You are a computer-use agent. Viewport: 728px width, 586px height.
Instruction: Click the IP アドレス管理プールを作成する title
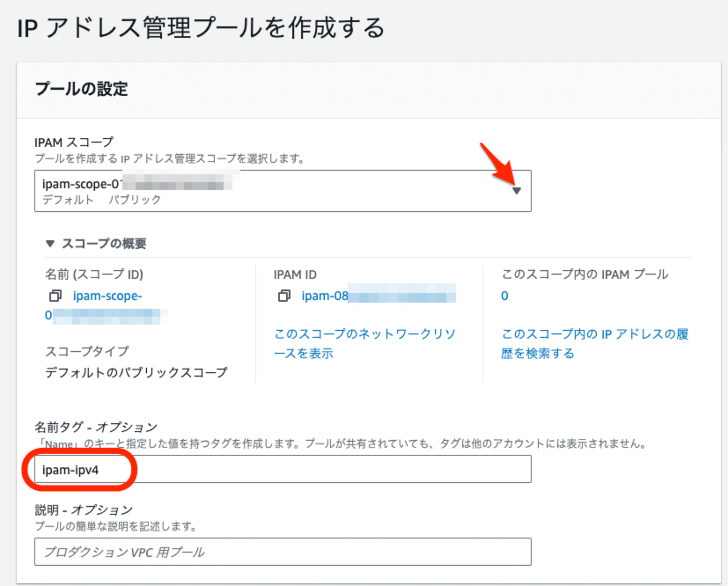[x=201, y=28]
